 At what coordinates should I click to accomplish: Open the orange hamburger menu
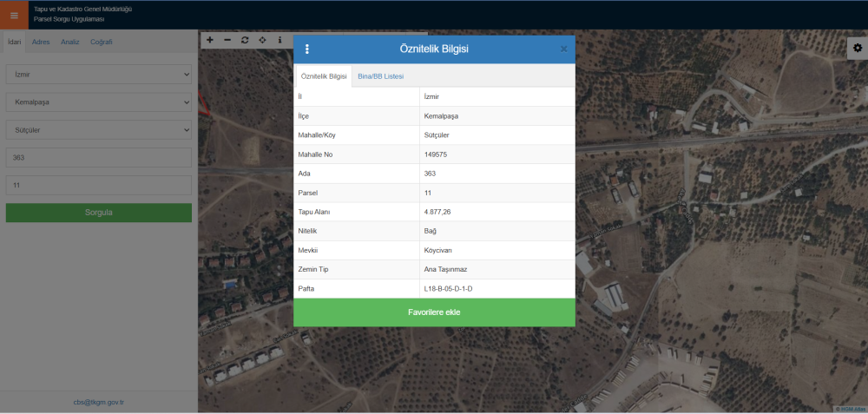click(x=13, y=15)
